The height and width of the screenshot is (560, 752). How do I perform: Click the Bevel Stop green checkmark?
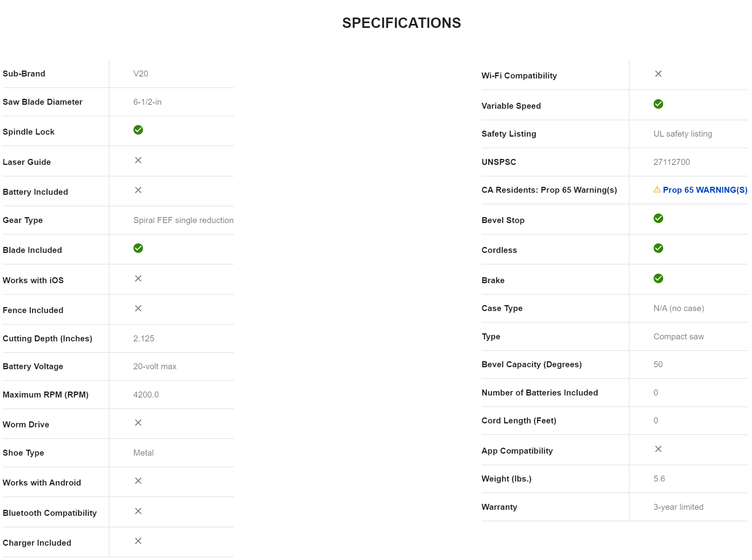658,218
